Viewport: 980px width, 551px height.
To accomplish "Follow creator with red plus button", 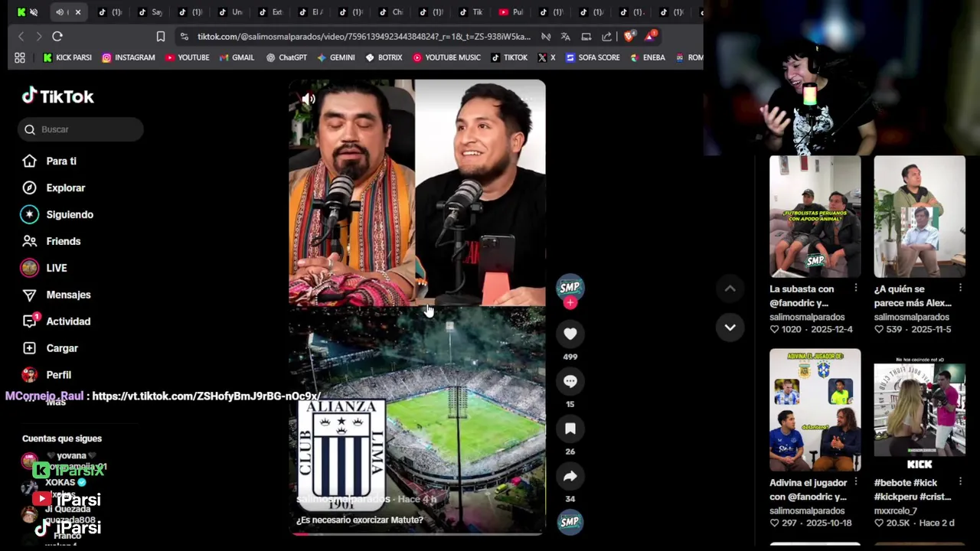I will (570, 303).
